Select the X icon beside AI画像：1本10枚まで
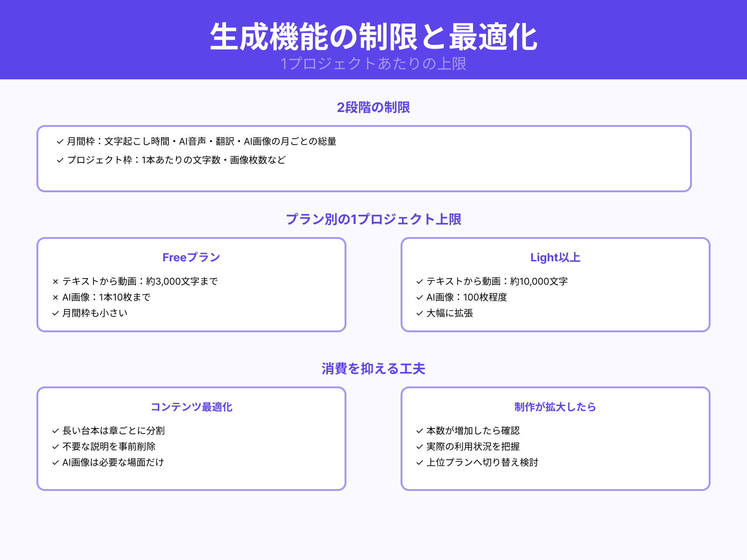Viewport: 747px width, 560px height. [56, 297]
